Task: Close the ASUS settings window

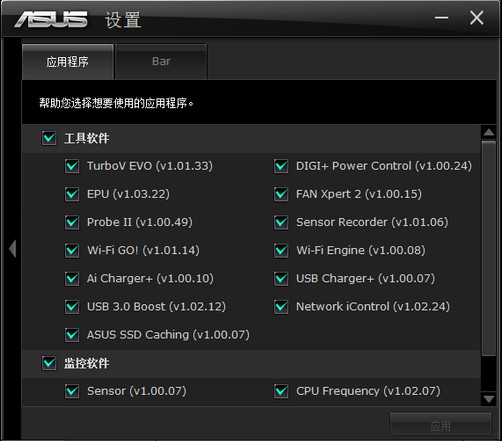Action: click(477, 18)
